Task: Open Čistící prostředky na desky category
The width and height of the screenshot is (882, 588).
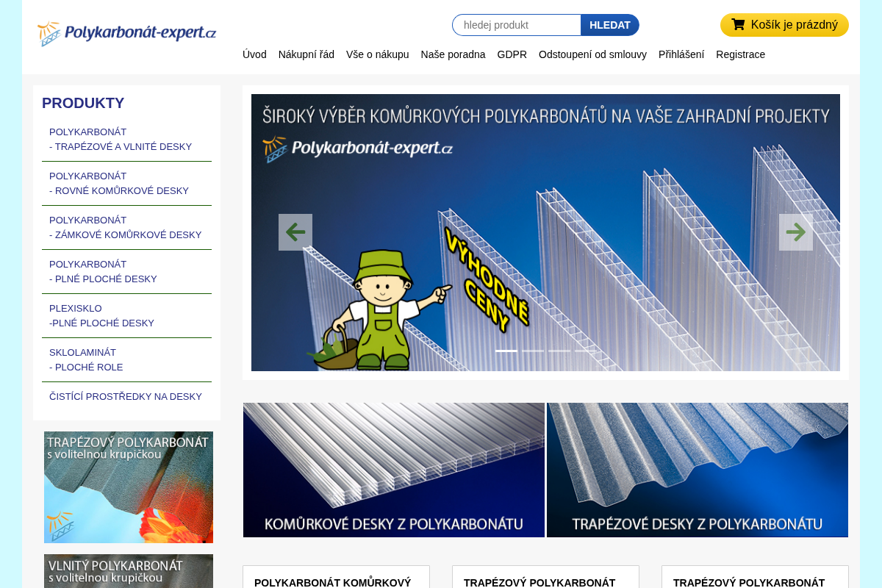Action: (x=126, y=397)
